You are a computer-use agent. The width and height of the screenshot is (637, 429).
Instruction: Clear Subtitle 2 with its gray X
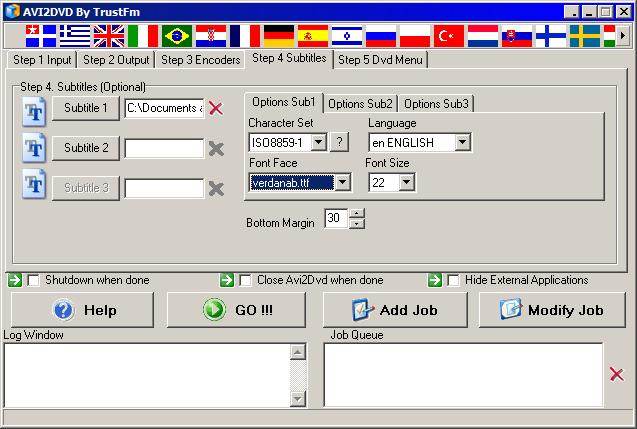coord(216,149)
